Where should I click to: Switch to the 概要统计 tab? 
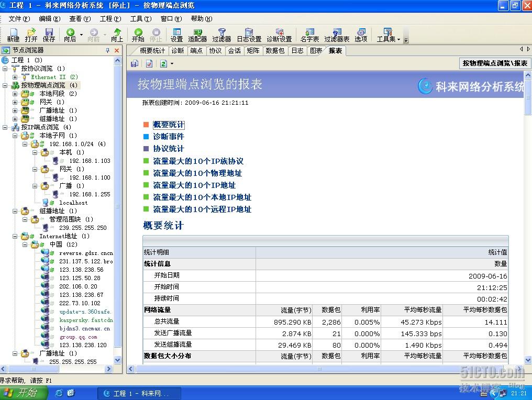[152, 51]
